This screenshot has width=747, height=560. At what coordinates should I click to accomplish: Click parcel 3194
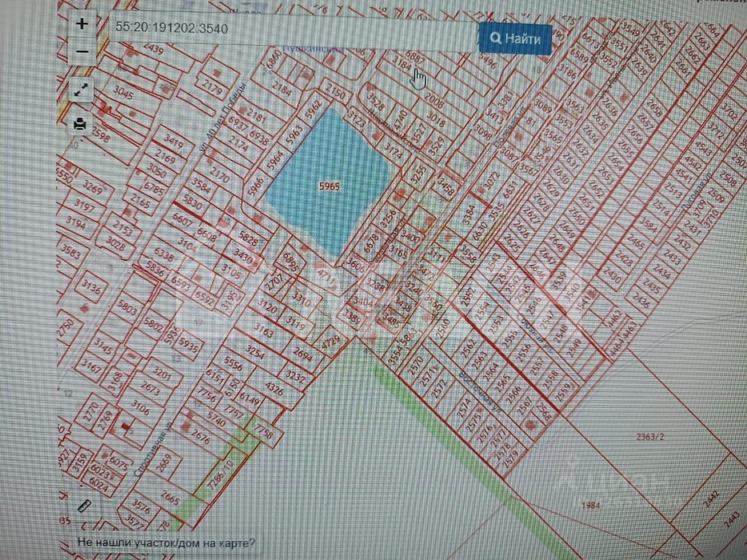pos(76,223)
